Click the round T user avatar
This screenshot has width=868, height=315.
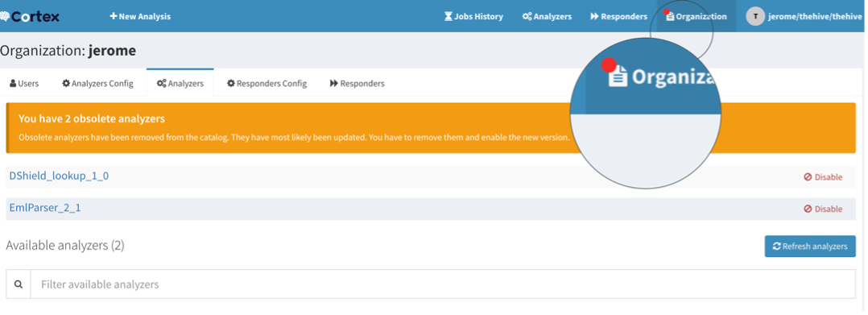click(x=754, y=17)
